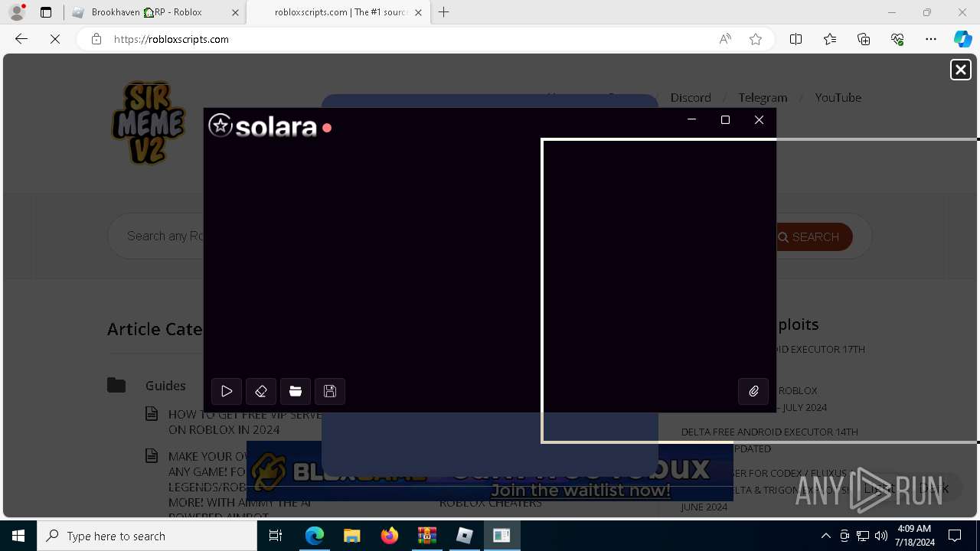This screenshot has width=980, height=551.
Task: Click the Solara star logo
Action: (220, 126)
